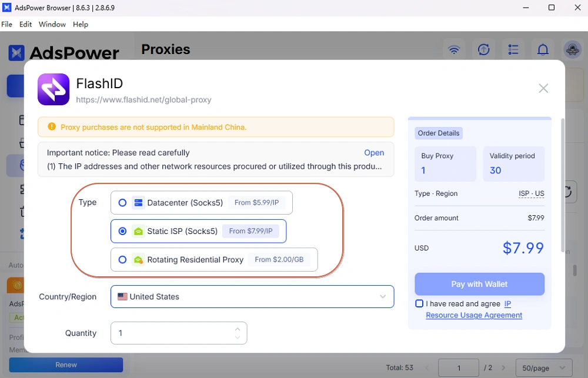Click the Proxies page heading
This screenshot has height=378, width=588.
click(x=166, y=49)
